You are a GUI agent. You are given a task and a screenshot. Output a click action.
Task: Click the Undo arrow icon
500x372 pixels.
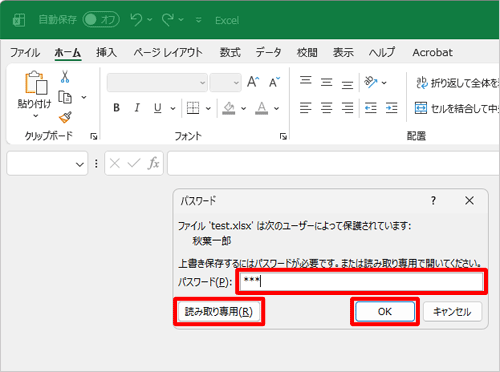pos(136,20)
